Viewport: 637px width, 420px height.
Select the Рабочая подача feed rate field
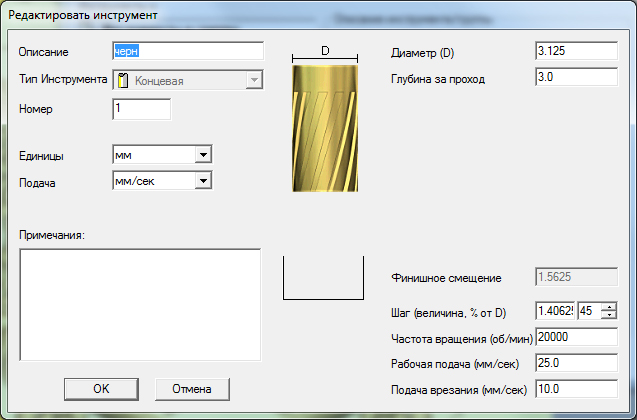pyautogui.click(x=576, y=363)
